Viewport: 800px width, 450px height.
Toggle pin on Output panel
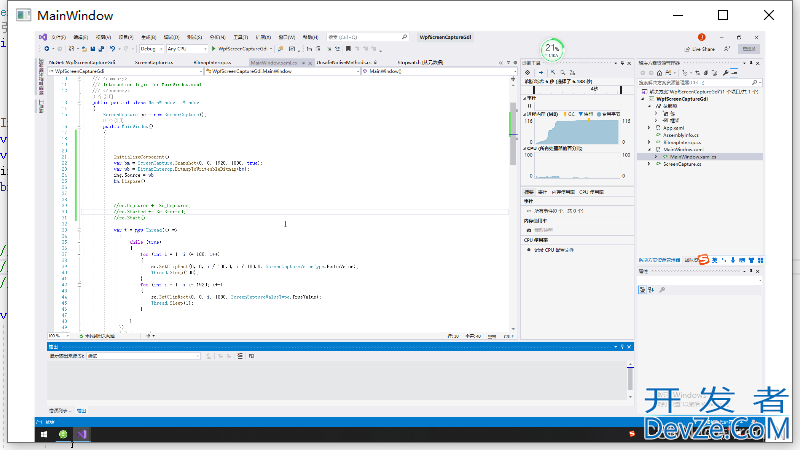[x=622, y=347]
